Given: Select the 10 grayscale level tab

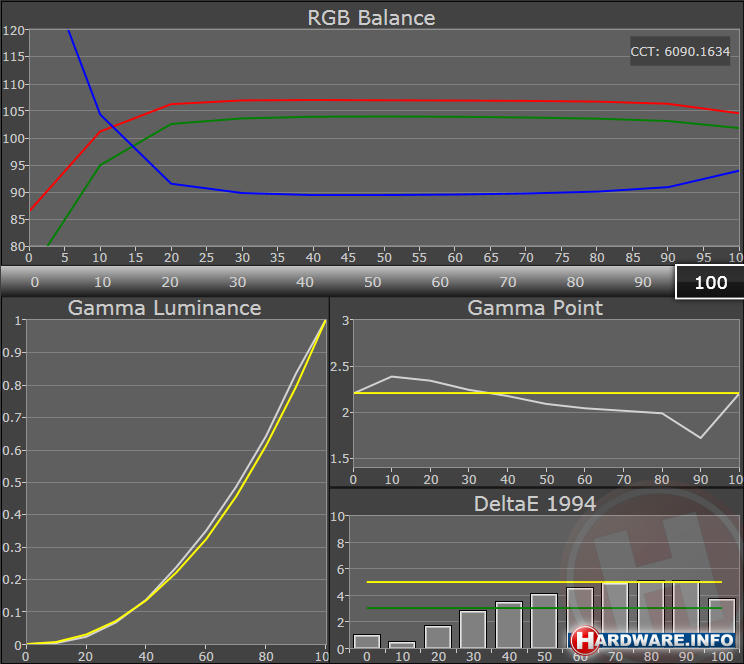Looking at the screenshot, I should (x=102, y=282).
